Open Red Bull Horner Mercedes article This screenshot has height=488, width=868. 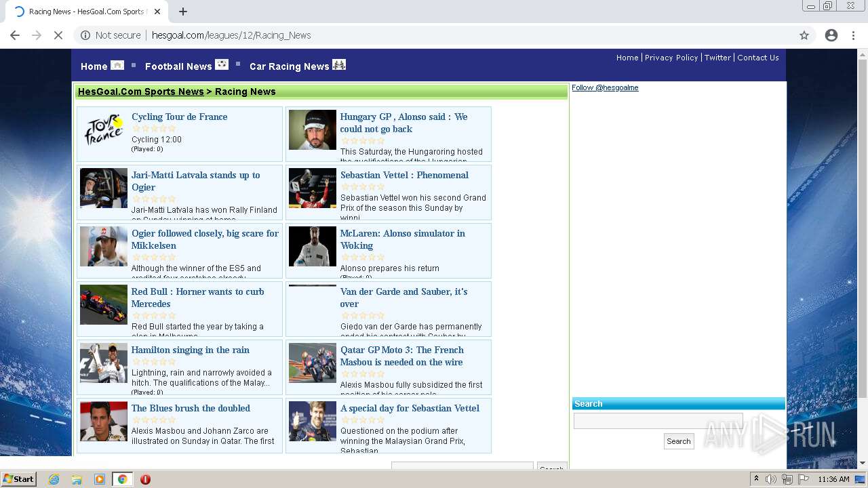point(198,298)
